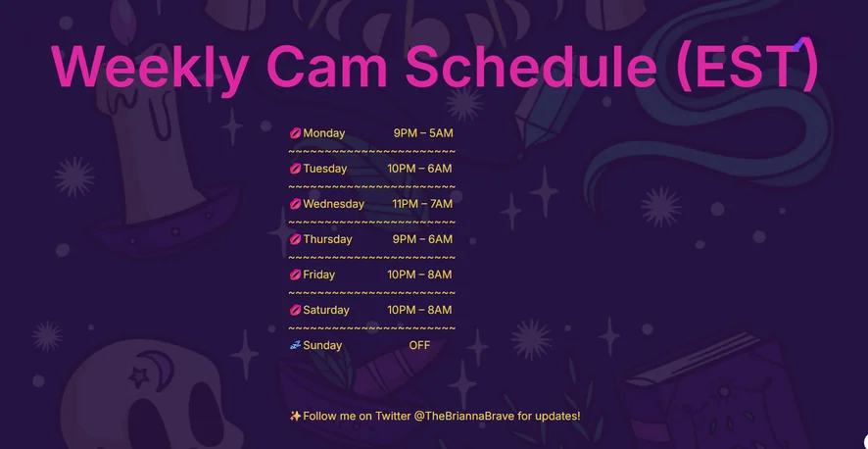Click the Weekly Cam Schedule heading
Viewport: 868px width, 449px height.
click(433, 67)
